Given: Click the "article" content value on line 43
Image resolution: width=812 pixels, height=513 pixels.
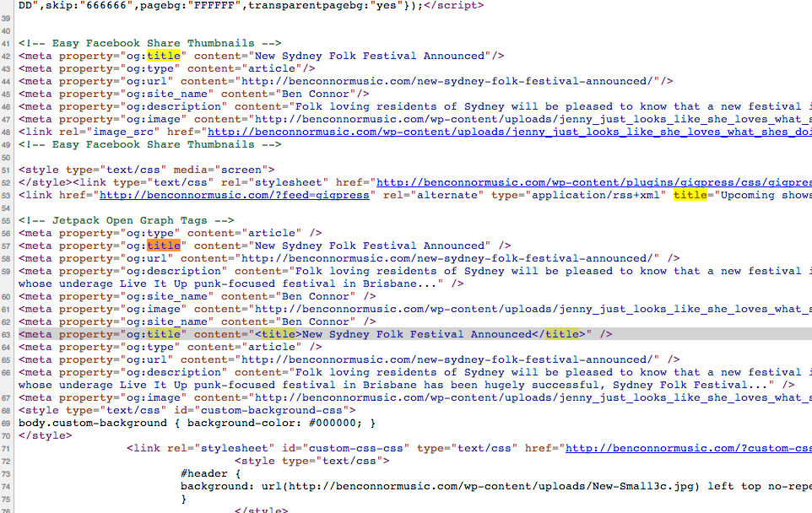Looking at the screenshot, I should point(272,69).
